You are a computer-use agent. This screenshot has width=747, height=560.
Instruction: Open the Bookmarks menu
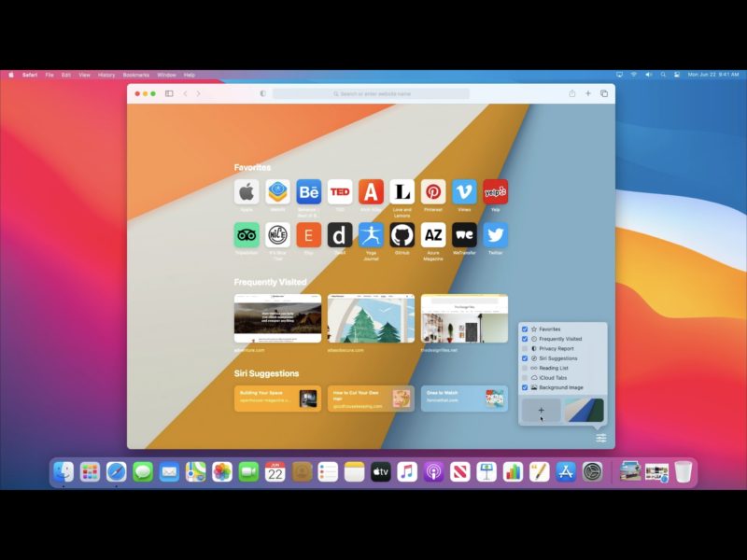(135, 75)
